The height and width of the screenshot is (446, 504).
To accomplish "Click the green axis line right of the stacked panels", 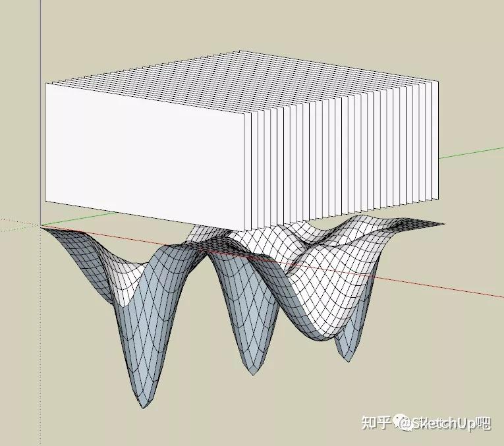I will point(471,153).
